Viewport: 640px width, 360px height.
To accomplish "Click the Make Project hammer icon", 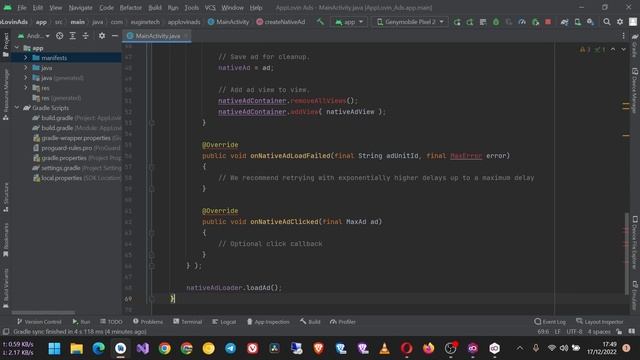I will (x=320, y=22).
